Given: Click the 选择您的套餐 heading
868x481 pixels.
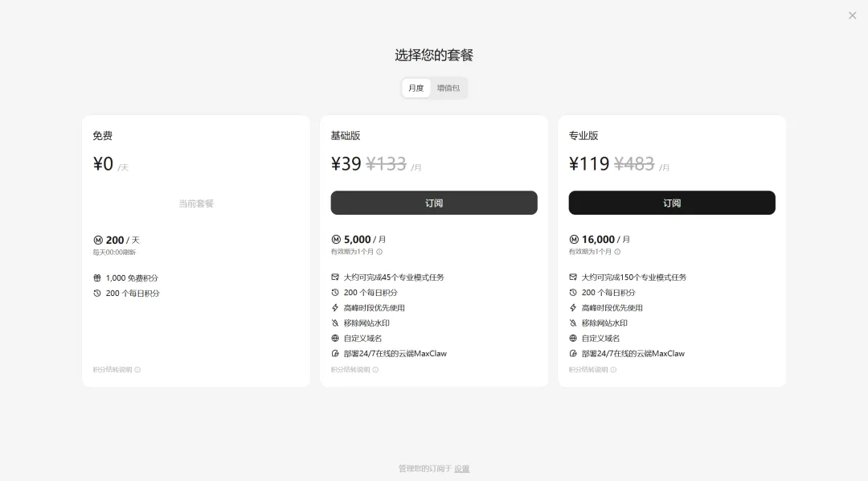Looking at the screenshot, I should point(434,55).
